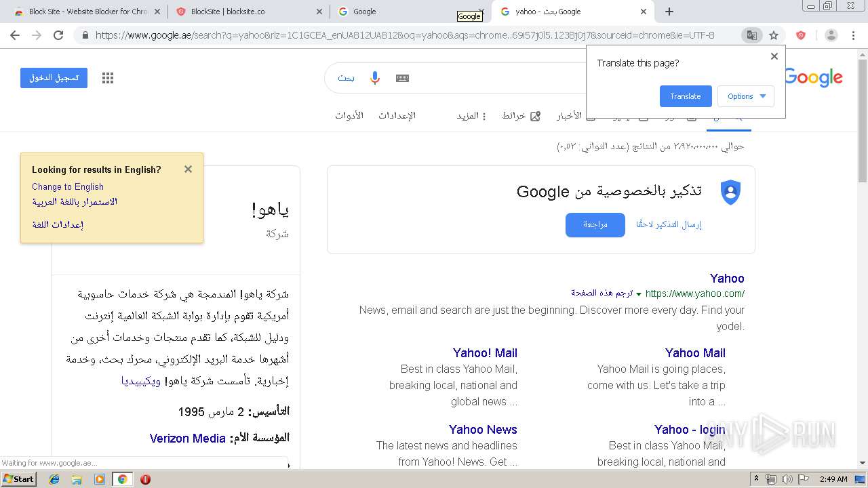Click the address bar URL field

[405, 35]
